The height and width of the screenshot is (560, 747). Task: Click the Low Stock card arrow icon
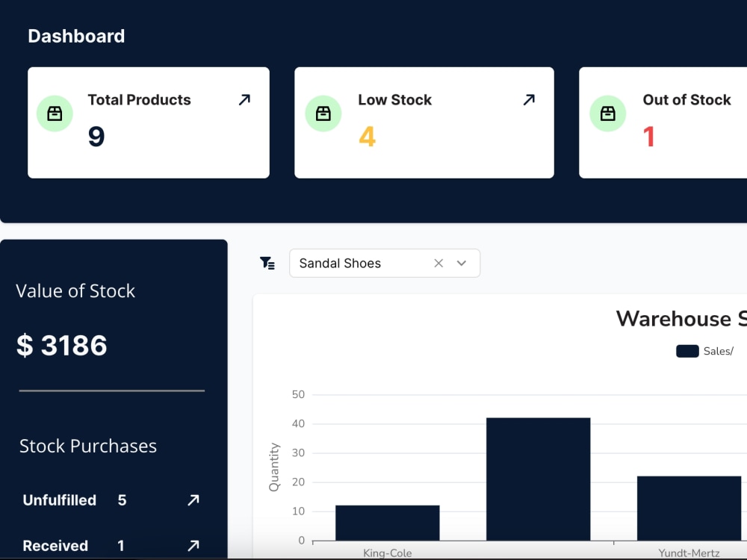tap(529, 99)
